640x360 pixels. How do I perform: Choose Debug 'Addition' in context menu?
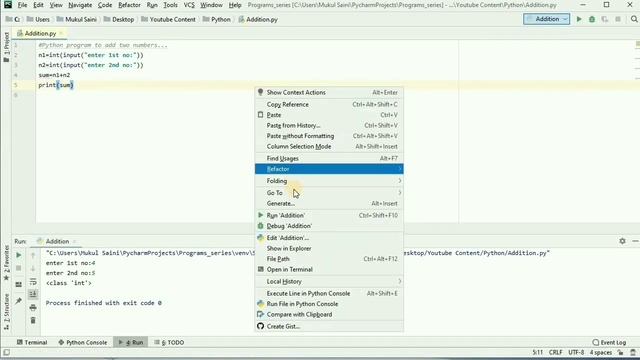click(329, 226)
